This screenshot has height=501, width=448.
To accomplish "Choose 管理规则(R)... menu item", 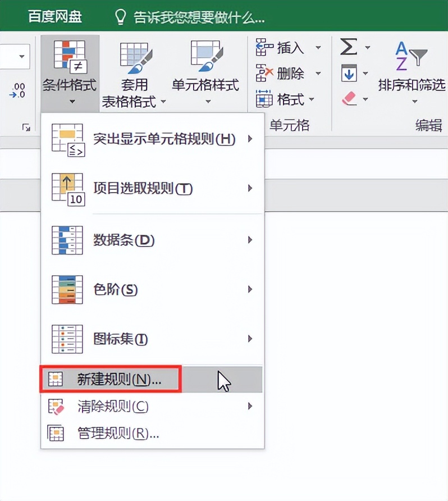I will 152,433.
